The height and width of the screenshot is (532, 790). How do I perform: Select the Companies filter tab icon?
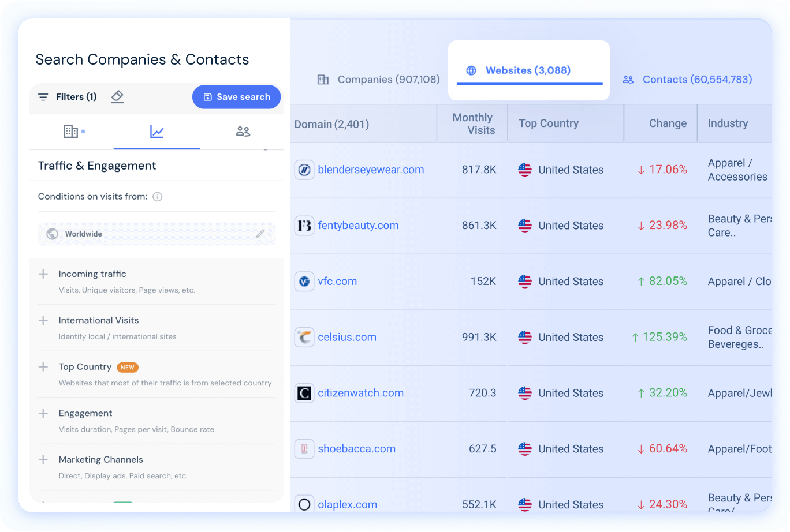[70, 131]
